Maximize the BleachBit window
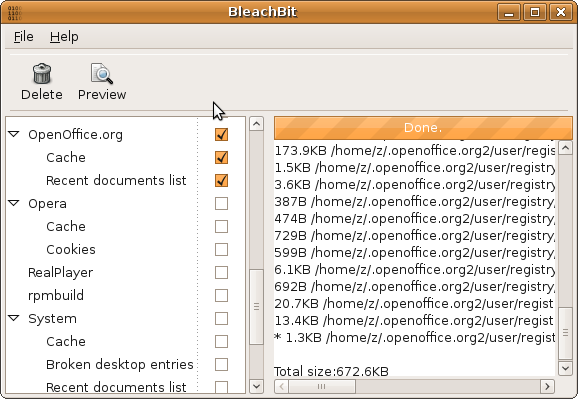This screenshot has height=399, width=578. click(x=535, y=12)
